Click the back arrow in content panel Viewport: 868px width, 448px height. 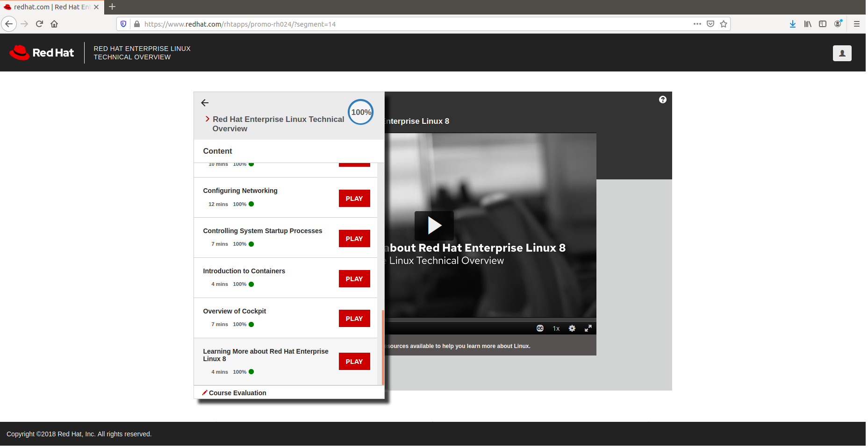click(205, 103)
